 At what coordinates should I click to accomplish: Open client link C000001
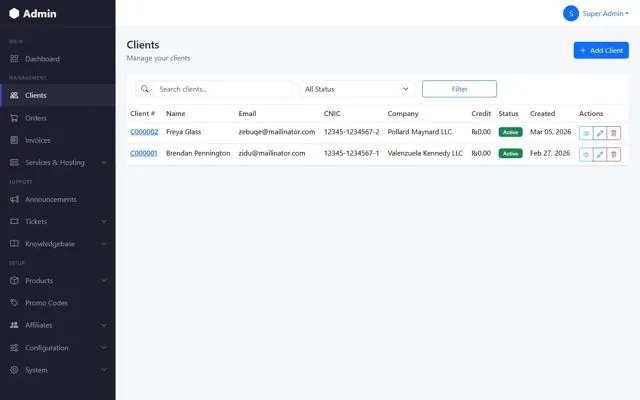click(144, 153)
